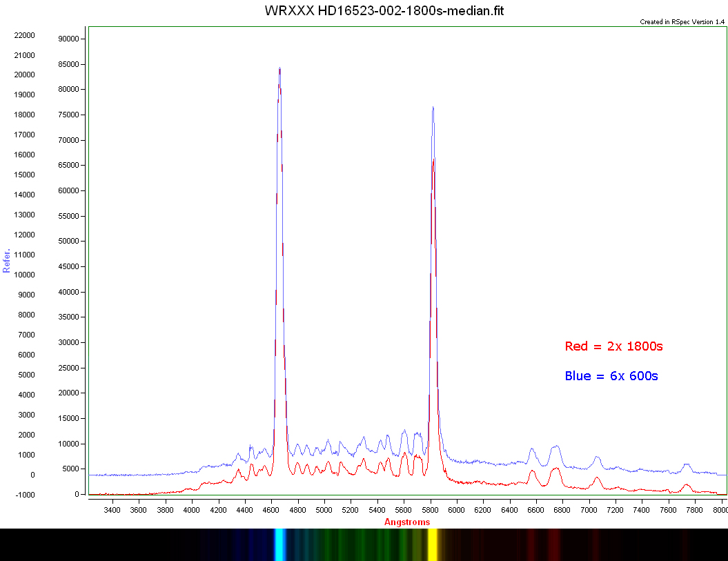Click the 8000 tick label on x-axis
728x561 pixels.
pos(720,511)
